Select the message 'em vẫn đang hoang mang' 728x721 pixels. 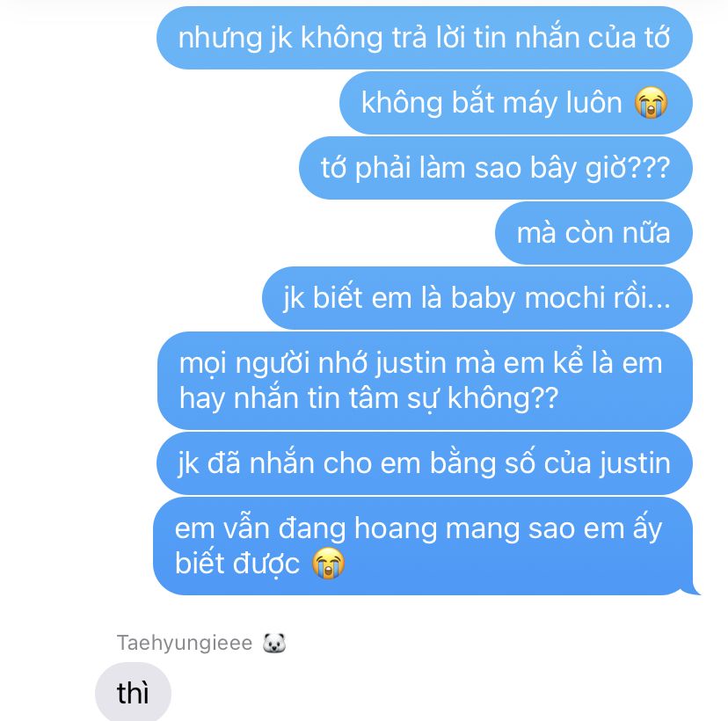tap(423, 546)
